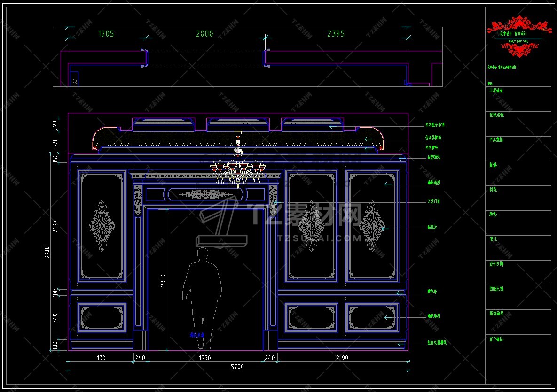The height and width of the screenshot is (392, 557).
Task: Select the lower-left rectangular wainscot panel
Action: [102, 317]
